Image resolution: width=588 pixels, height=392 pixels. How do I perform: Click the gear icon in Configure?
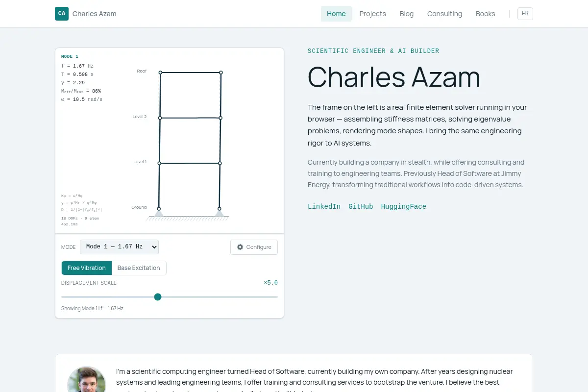(240, 247)
